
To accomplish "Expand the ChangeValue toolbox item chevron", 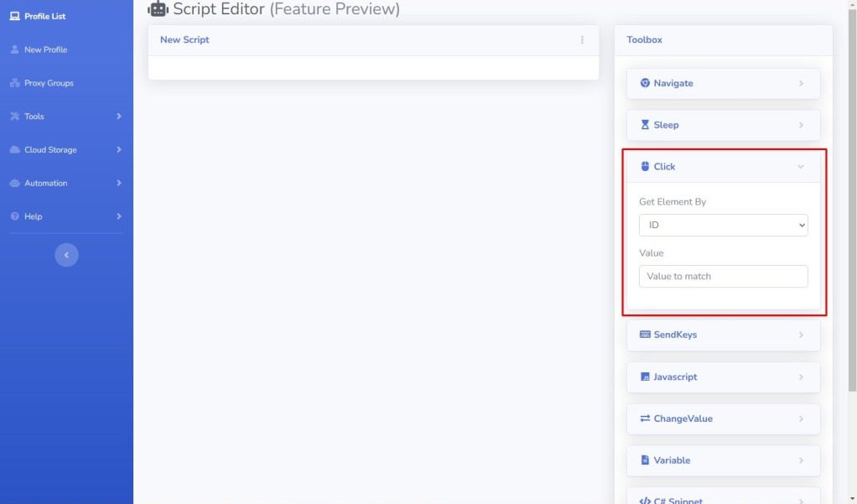I will 801,418.
